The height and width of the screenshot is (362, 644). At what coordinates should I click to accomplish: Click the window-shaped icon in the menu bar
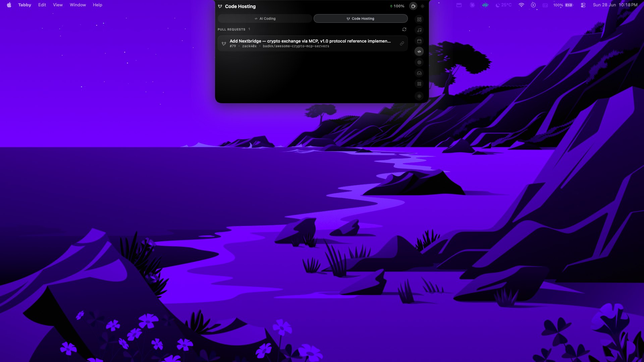(459, 5)
